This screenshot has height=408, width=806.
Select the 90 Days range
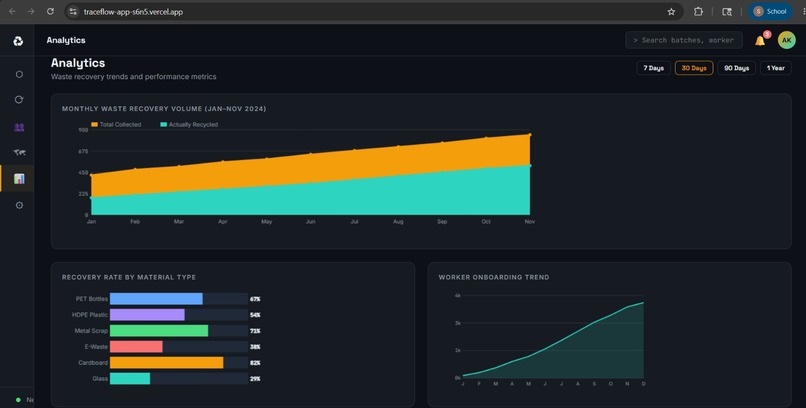(737, 68)
